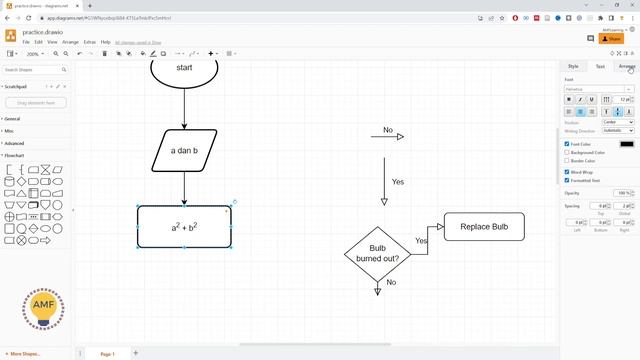Apply underline text formatting
640x360 pixels.
591,99
